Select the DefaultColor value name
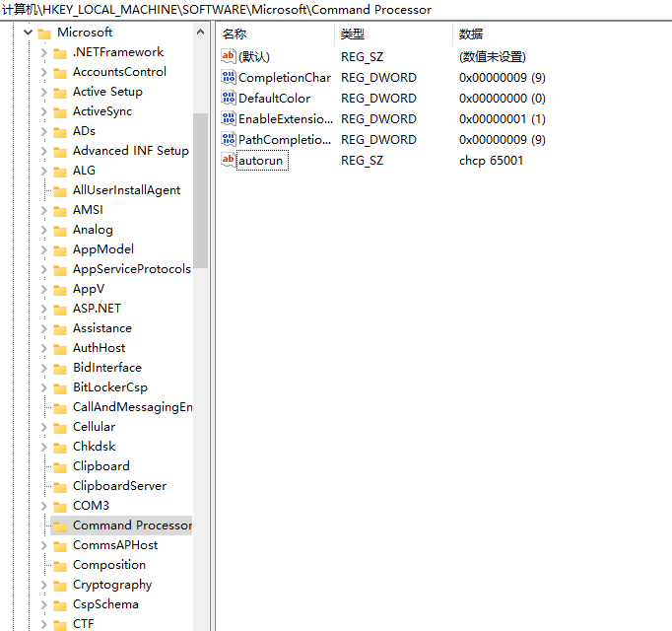The image size is (672, 631). (274, 99)
